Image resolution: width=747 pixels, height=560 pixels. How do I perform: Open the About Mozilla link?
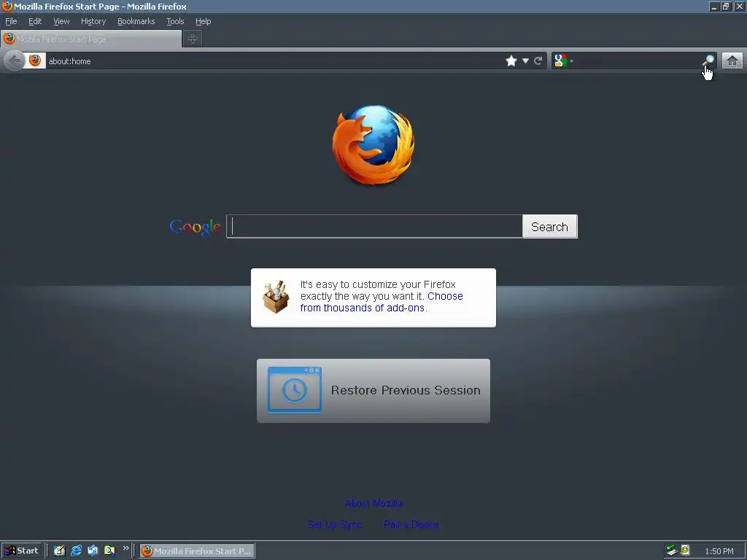point(373,503)
